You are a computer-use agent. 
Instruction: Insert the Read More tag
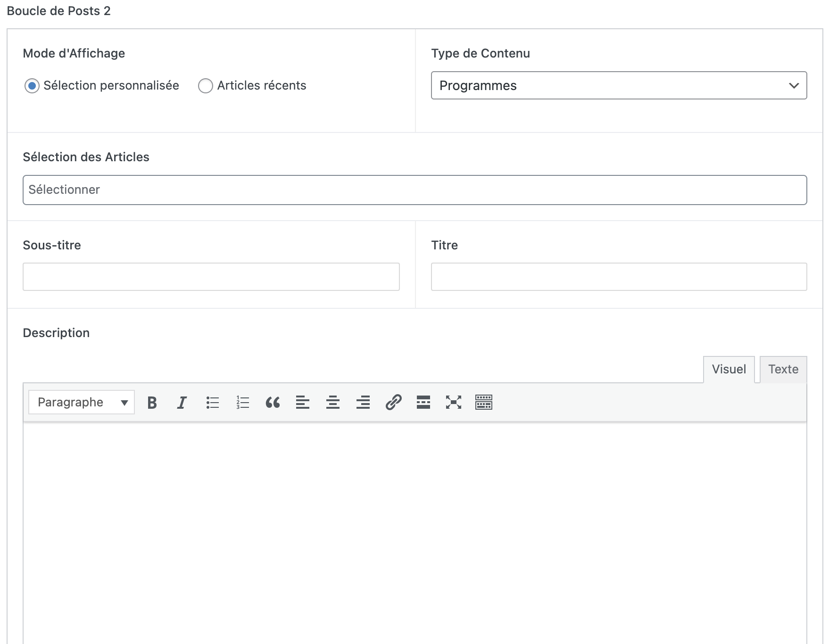[x=423, y=403]
